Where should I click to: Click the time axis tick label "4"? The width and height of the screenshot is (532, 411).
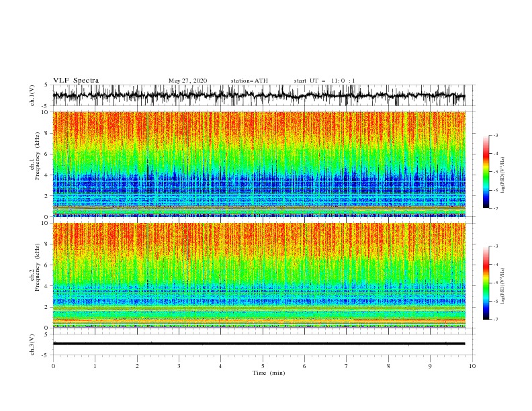click(221, 366)
